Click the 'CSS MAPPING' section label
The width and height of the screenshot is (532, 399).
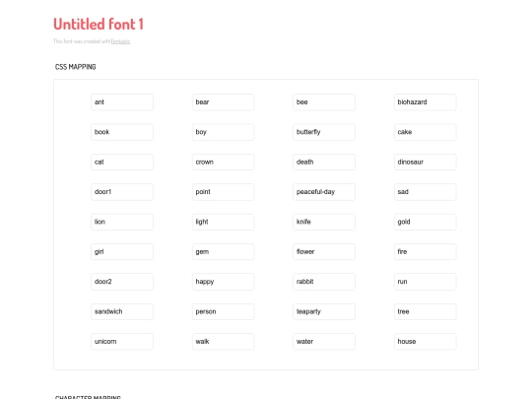tap(75, 67)
